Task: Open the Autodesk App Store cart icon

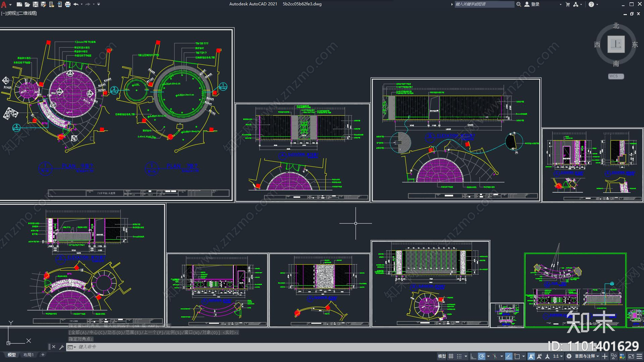Action: pos(568,4)
